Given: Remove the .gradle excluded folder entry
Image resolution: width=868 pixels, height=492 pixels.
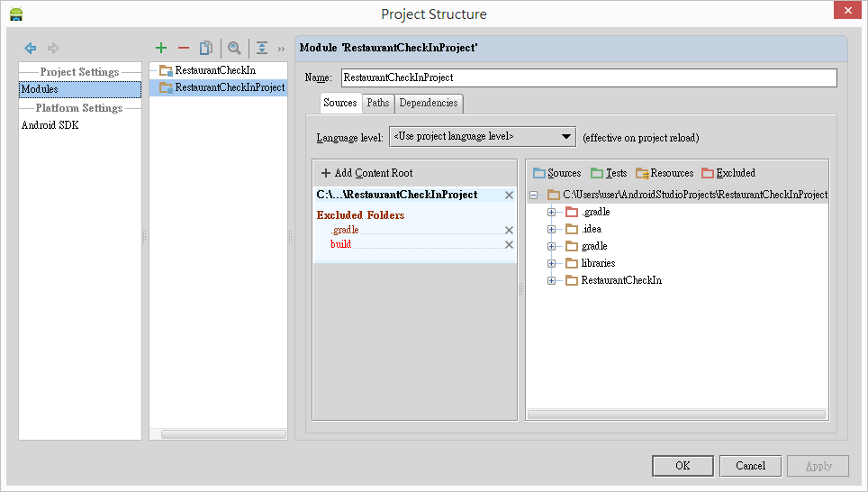Looking at the screenshot, I should (509, 230).
